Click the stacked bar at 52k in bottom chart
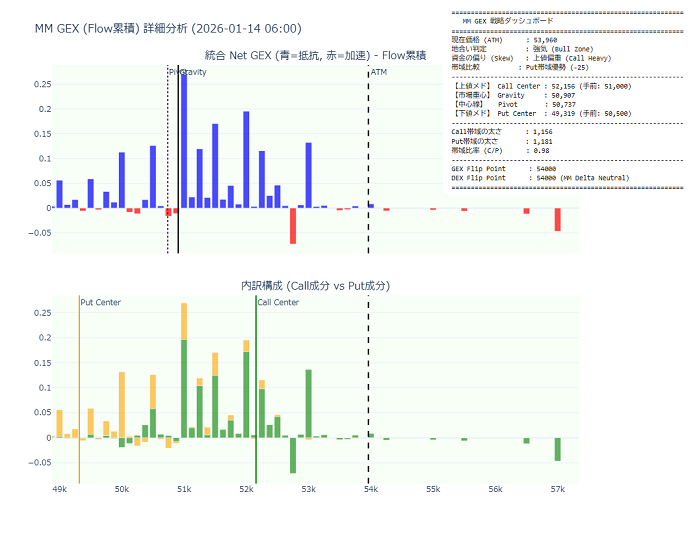This screenshot has width=697, height=535. click(x=246, y=389)
